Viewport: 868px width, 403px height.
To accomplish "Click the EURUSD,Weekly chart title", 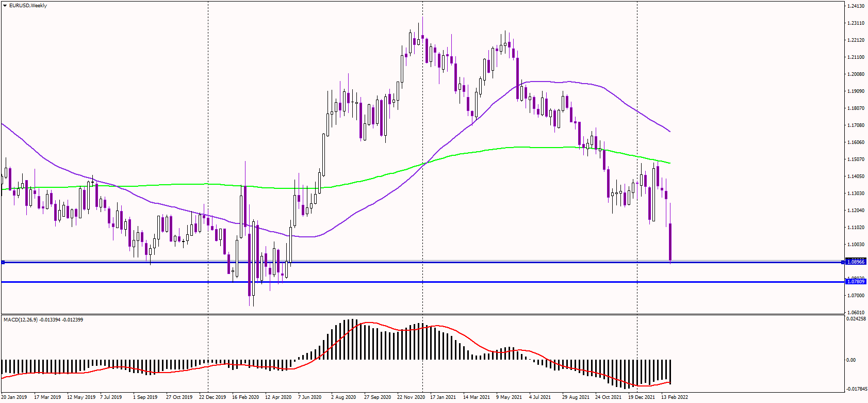I will pyautogui.click(x=28, y=6).
